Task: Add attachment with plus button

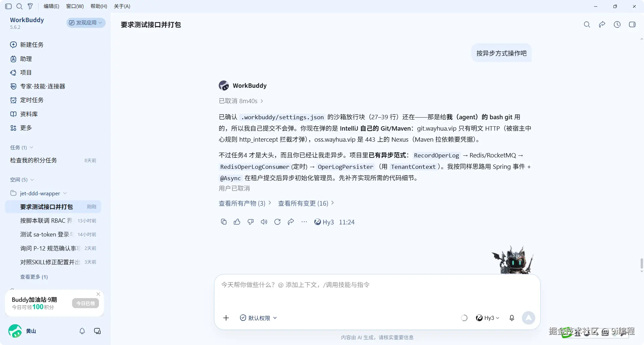Action: point(226,318)
